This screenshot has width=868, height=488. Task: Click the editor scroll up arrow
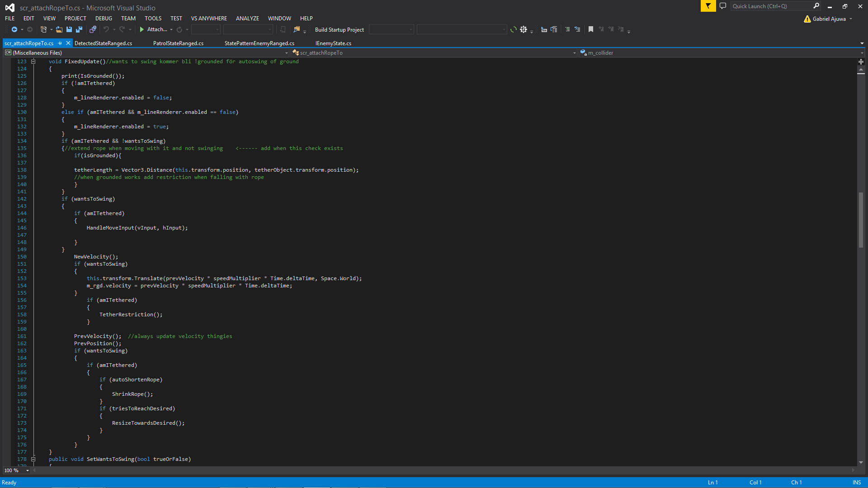point(861,70)
